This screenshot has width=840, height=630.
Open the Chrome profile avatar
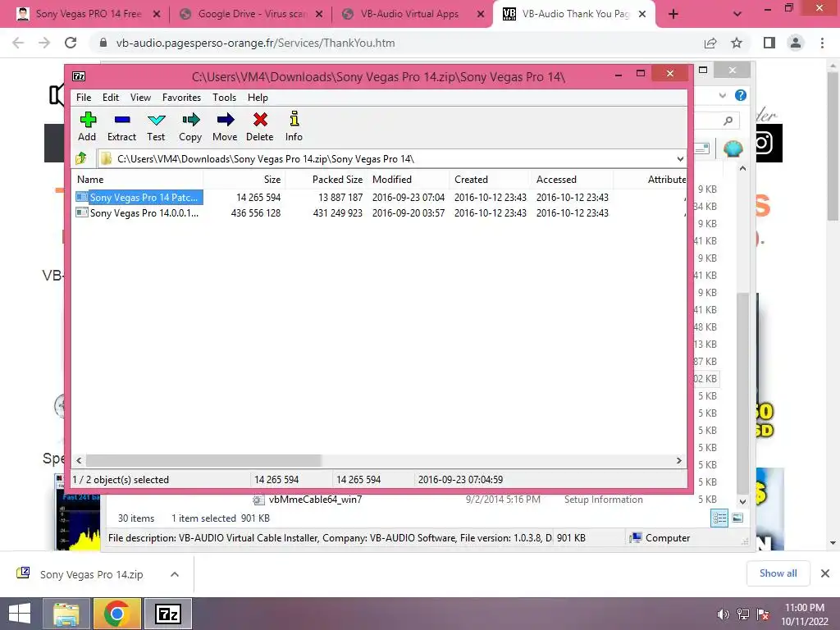coord(796,43)
